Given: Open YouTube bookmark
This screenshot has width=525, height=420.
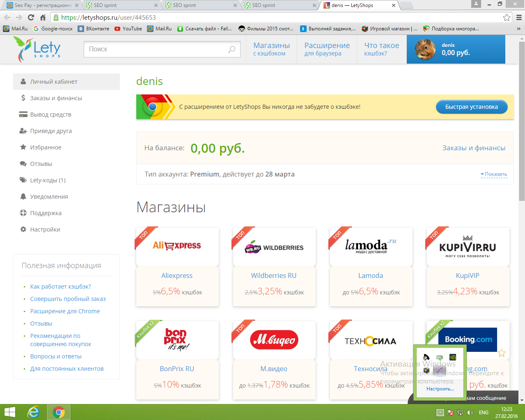Looking at the screenshot, I should [x=128, y=29].
